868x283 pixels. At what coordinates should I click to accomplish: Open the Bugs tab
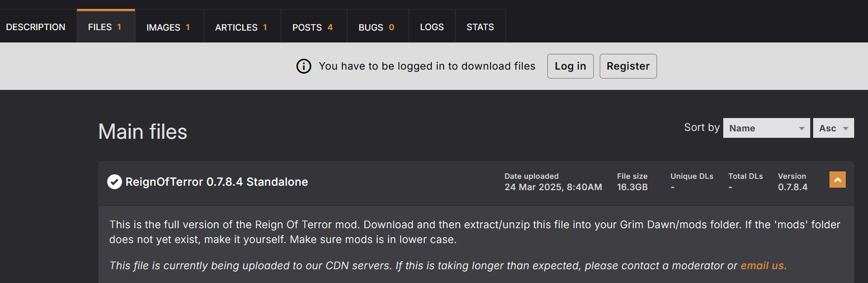[x=376, y=27]
